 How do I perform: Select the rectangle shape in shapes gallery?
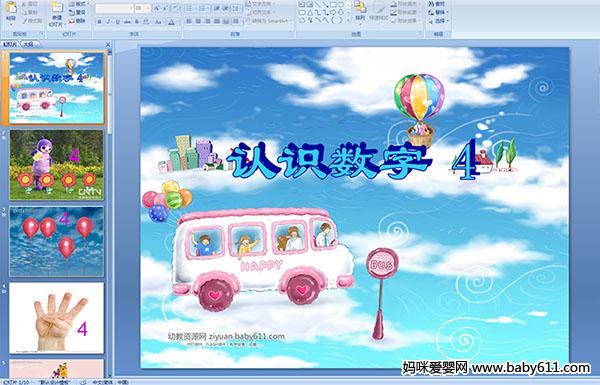tap(333, 5)
